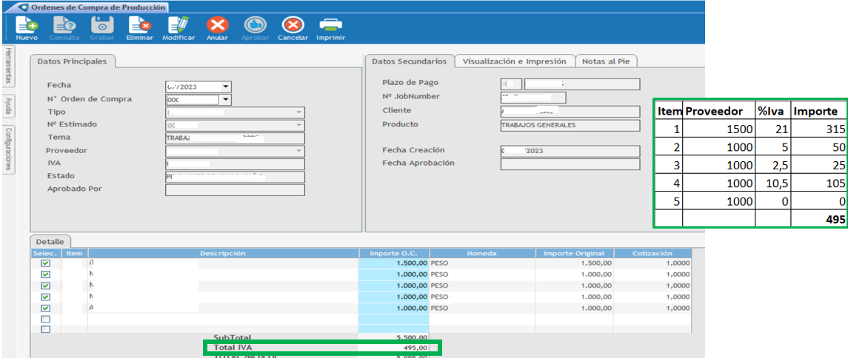868x358 pixels.
Task: Click the window icon beside Ordenes de Compra title
Action: click(x=22, y=7)
